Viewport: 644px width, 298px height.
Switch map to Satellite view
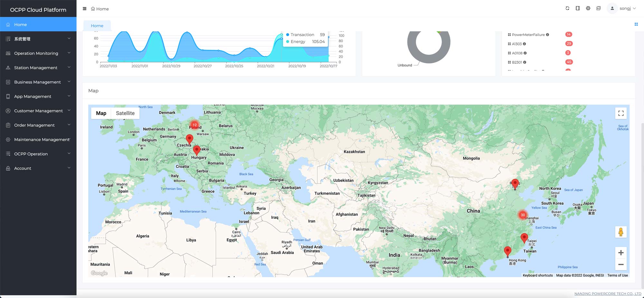(x=125, y=113)
